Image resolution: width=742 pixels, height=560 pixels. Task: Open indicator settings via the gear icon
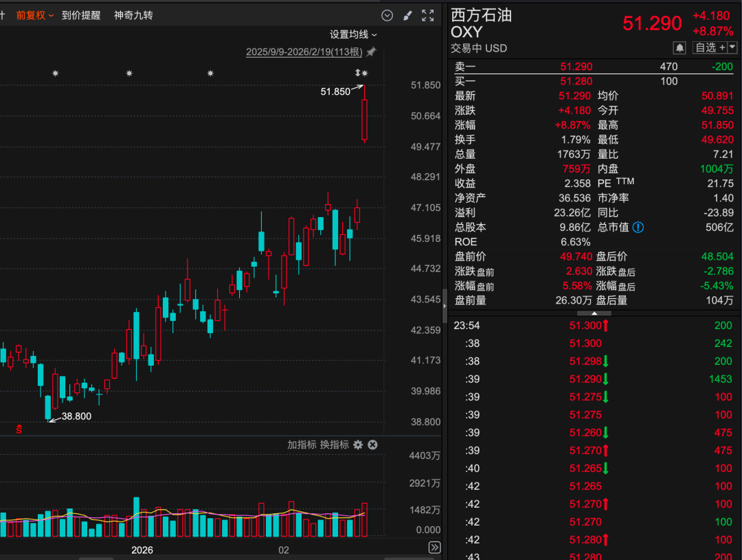tap(358, 445)
